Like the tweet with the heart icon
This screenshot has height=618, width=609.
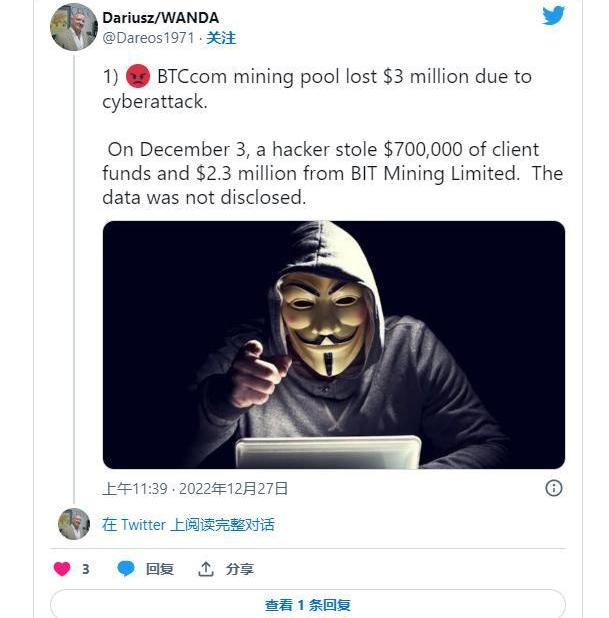62,569
